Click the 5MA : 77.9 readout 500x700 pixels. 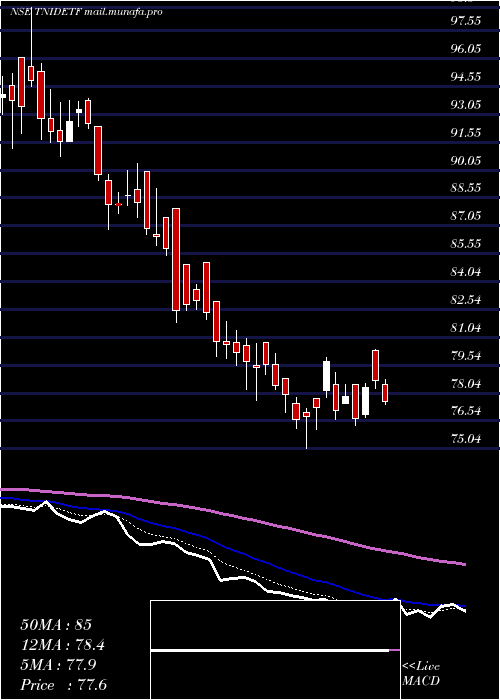pos(59,666)
